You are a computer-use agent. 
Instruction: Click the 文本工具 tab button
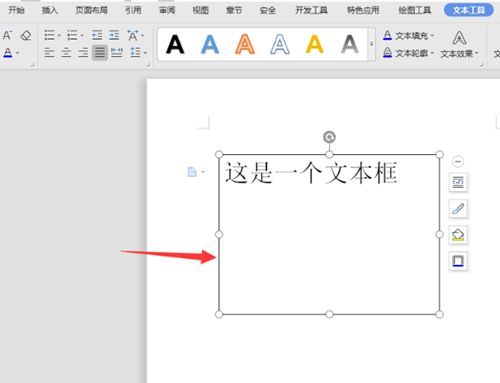(469, 10)
